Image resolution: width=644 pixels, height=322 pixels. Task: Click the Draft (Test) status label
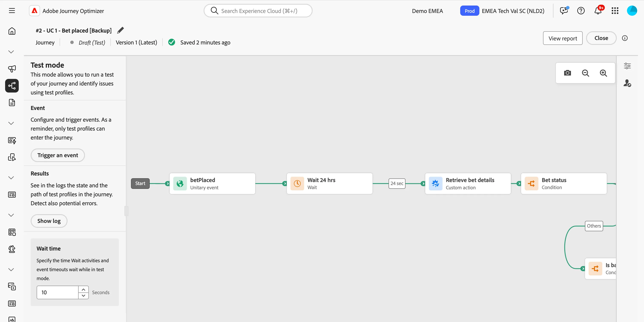[92, 43]
